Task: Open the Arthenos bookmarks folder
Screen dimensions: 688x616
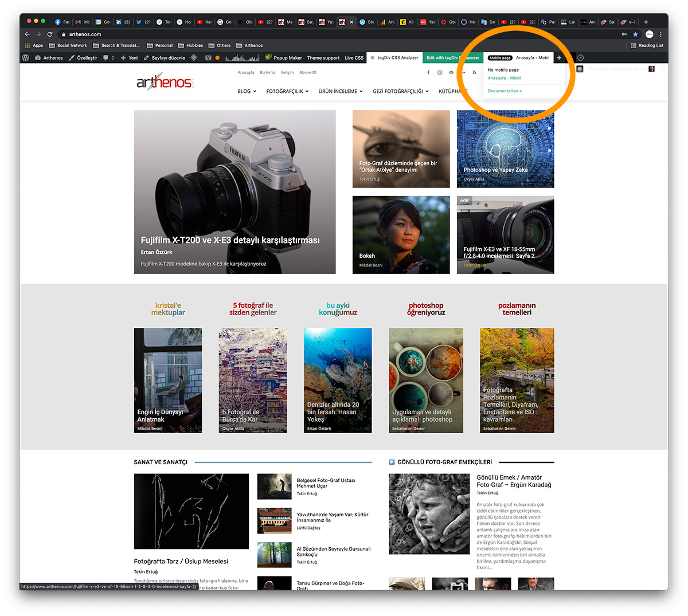Action: tap(249, 45)
